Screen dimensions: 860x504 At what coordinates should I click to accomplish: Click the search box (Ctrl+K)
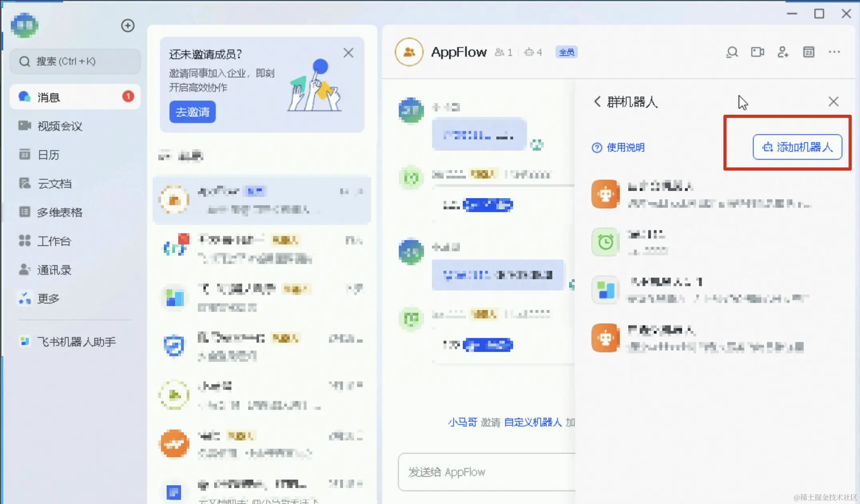(75, 62)
